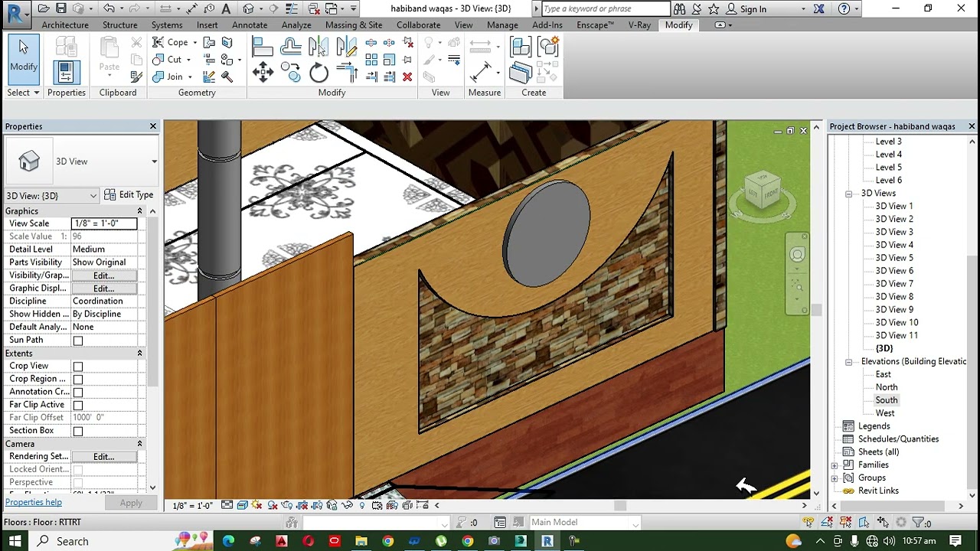Enable the Sun Path checkbox

click(78, 341)
